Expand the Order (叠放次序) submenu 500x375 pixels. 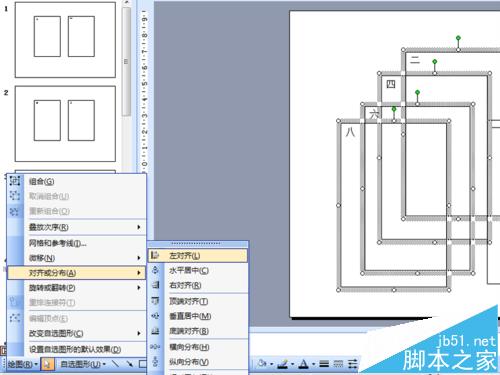pos(77,227)
